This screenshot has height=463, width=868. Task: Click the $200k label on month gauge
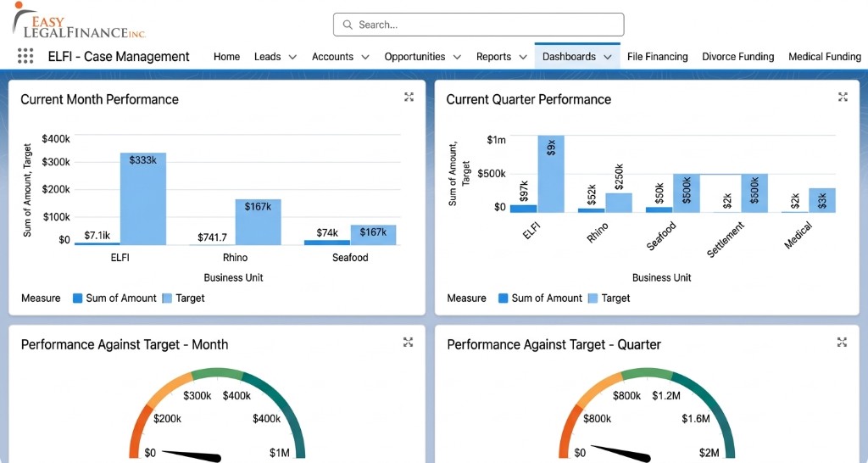[167, 419]
